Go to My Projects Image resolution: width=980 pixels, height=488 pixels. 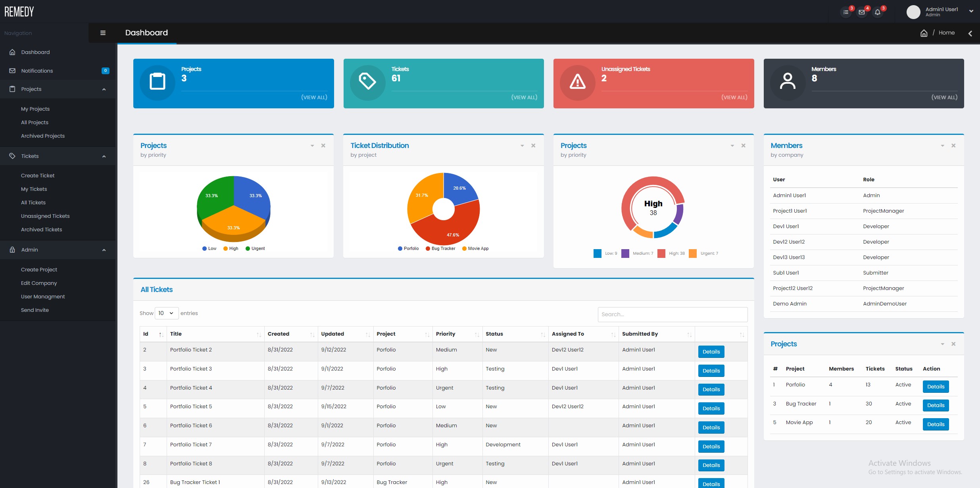point(35,109)
